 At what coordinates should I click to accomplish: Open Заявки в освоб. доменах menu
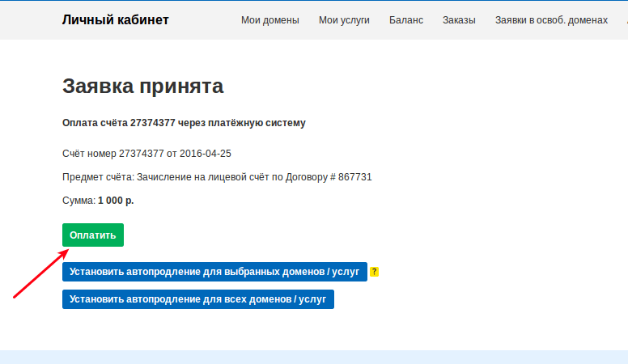[551, 20]
